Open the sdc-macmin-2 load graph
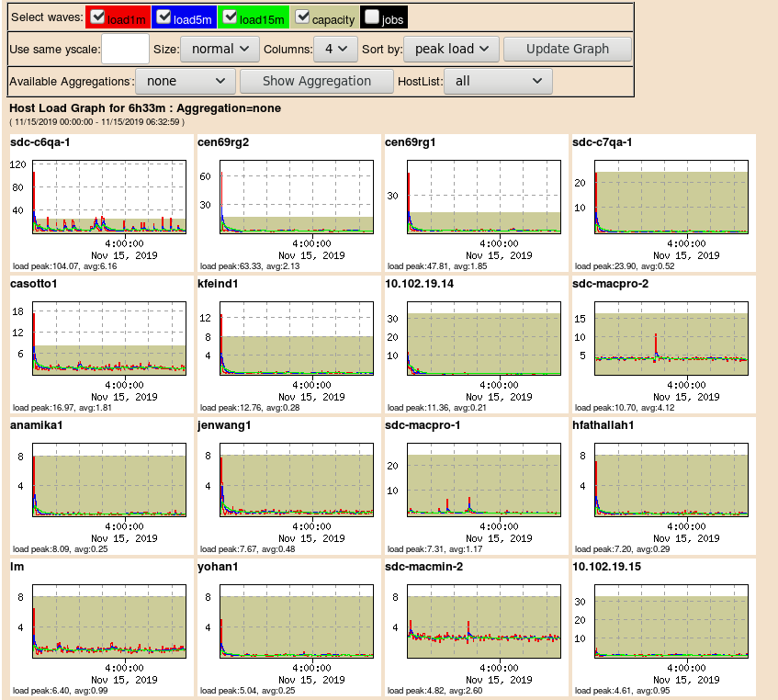The image size is (778, 700). click(x=485, y=622)
